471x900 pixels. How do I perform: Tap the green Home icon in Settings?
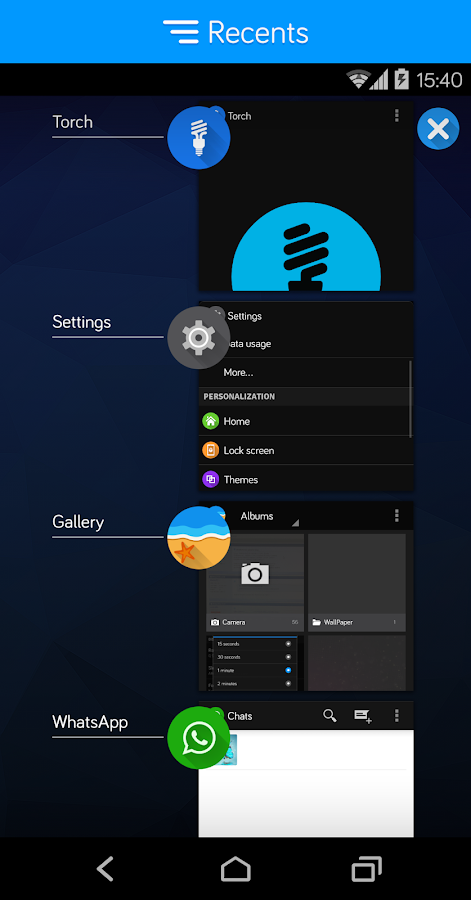[x=211, y=421]
